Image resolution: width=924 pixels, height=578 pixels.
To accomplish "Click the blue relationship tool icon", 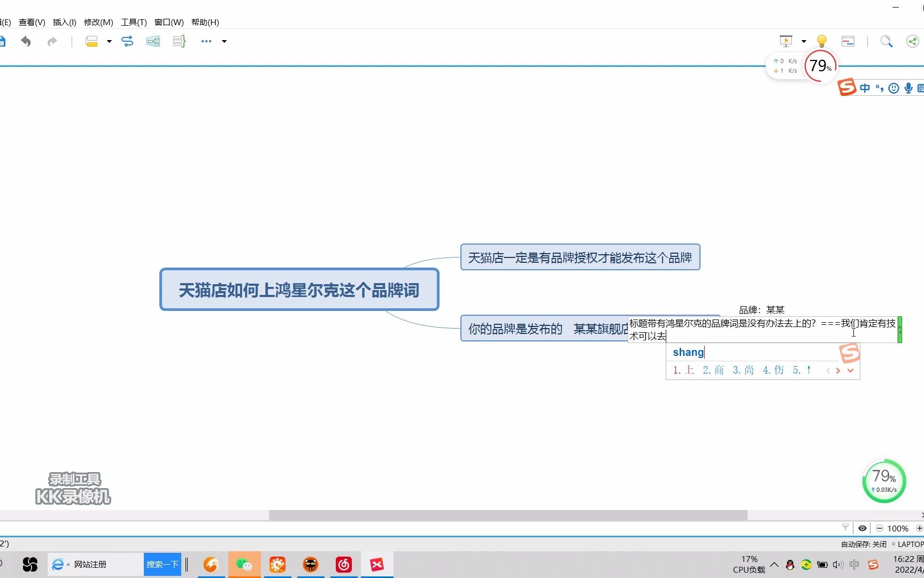I will 127,41.
